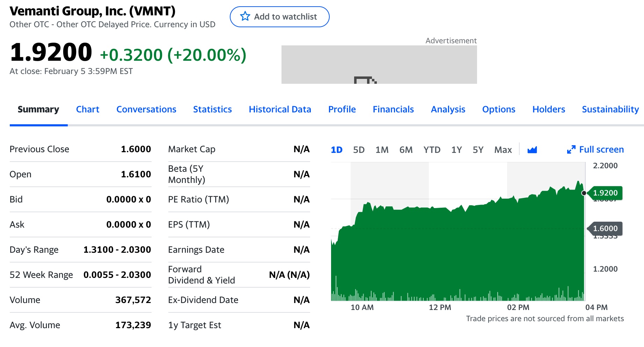The image size is (644, 347).
Task: Choose the YTD chart range
Action: pos(432,150)
